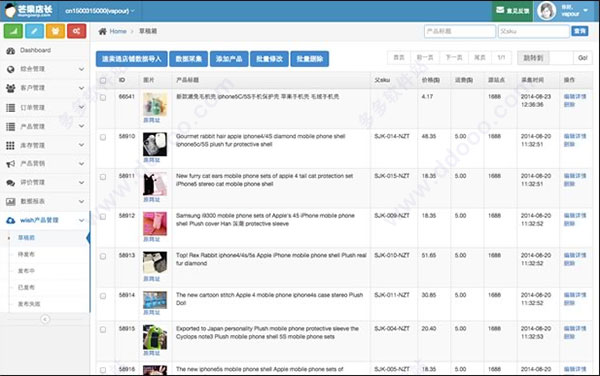This screenshot has width=600, height=376.
Task: Click the Go! page jump button
Action: 583,58
